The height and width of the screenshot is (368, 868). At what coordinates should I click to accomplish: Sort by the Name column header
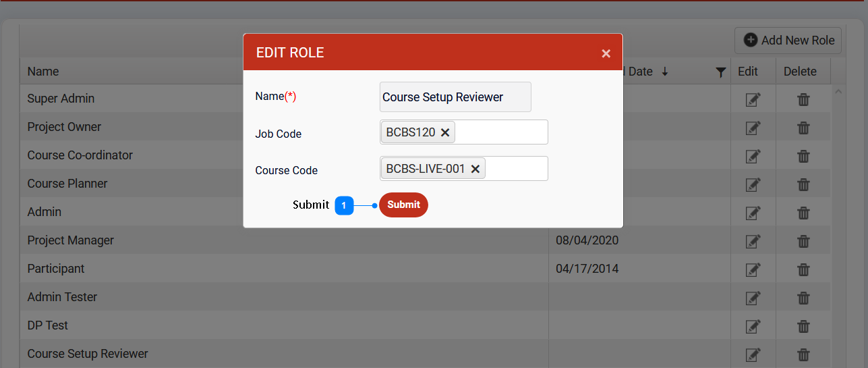pyautogui.click(x=43, y=72)
